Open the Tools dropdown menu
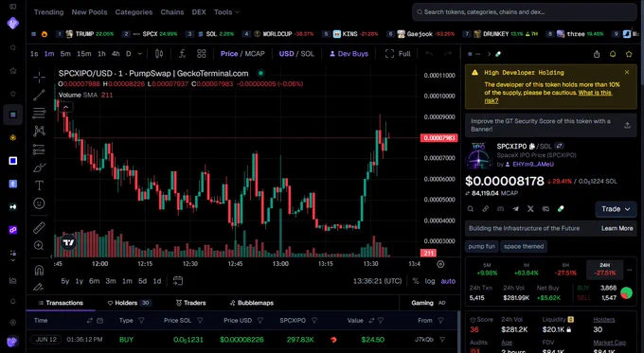This screenshot has height=353, width=644. click(226, 12)
